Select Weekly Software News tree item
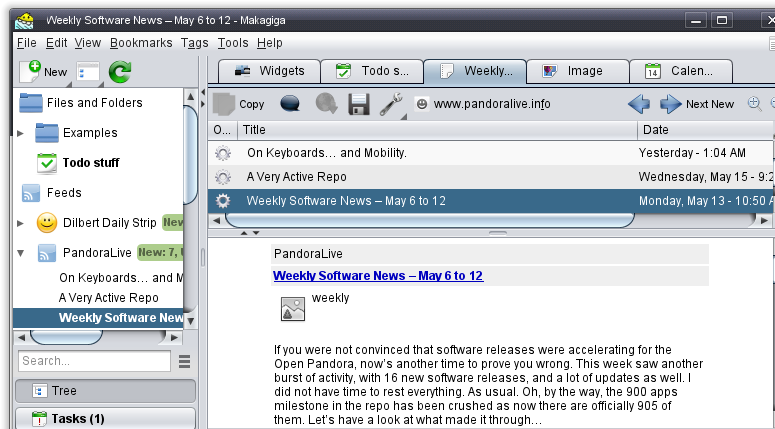The width and height of the screenshot is (775, 429). (98, 318)
